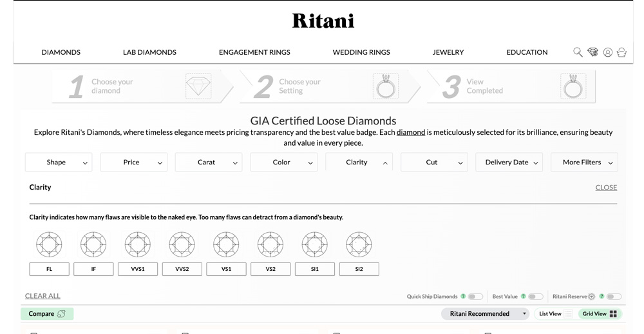Click the Best Value help icon

523,297
